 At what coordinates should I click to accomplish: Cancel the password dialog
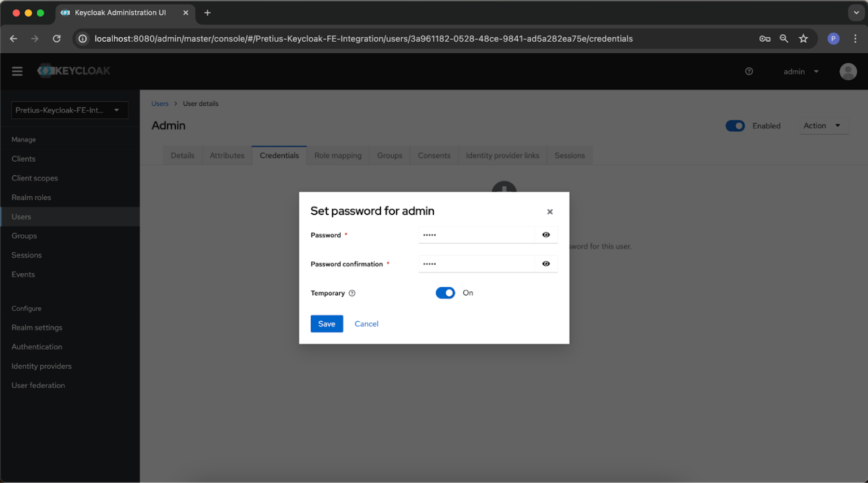tap(366, 324)
